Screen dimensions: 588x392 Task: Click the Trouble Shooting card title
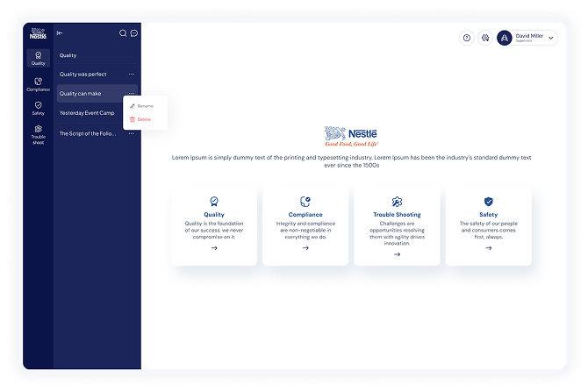coord(397,215)
